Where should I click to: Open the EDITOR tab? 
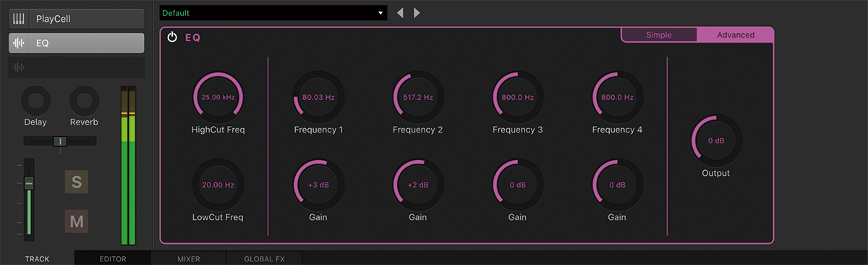[x=113, y=258]
